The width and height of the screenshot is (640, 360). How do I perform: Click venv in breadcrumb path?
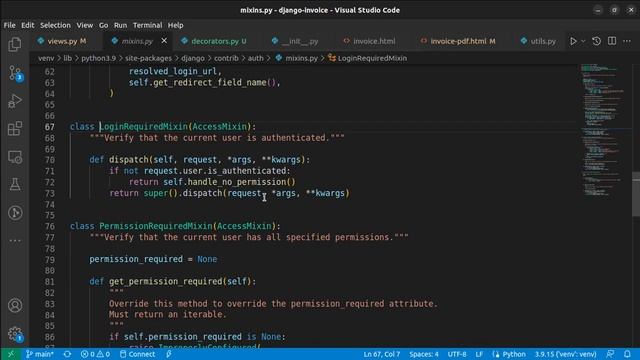pos(46,58)
